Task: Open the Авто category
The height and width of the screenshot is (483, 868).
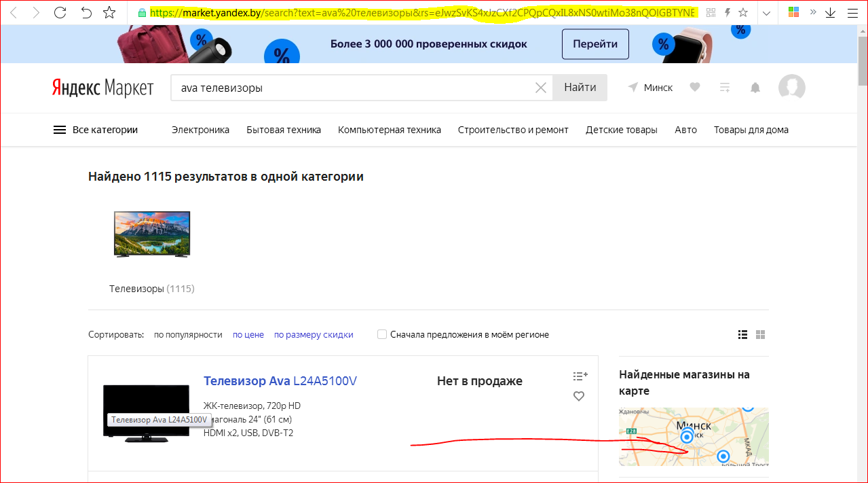Action: point(685,130)
